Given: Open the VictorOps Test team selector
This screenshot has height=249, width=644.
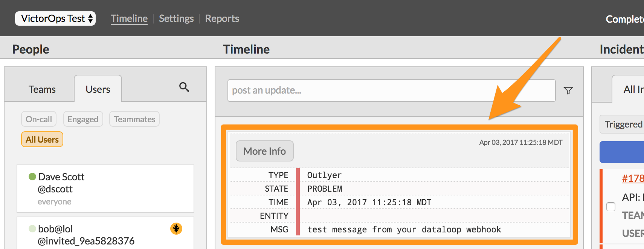Looking at the screenshot, I should point(55,18).
